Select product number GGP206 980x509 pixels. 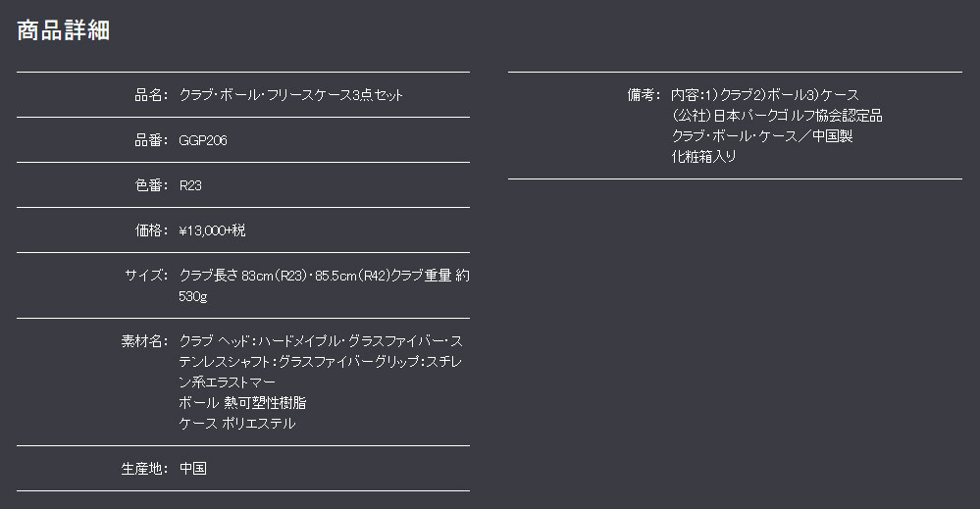coord(203,140)
